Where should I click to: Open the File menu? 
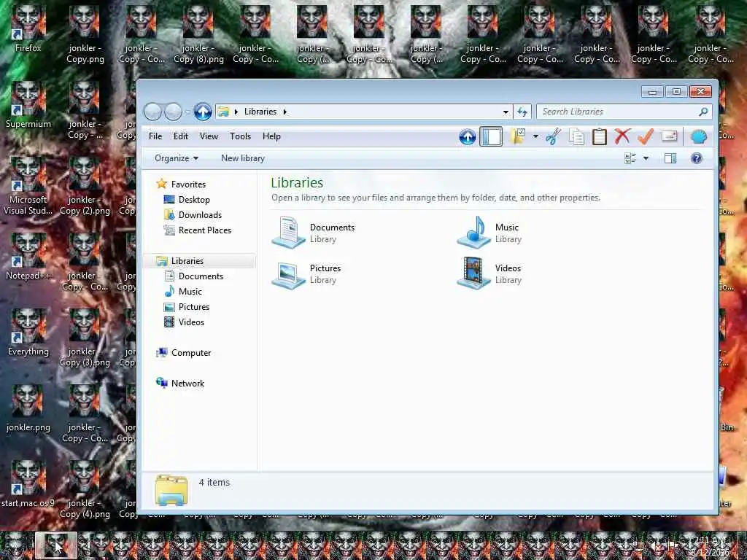155,136
